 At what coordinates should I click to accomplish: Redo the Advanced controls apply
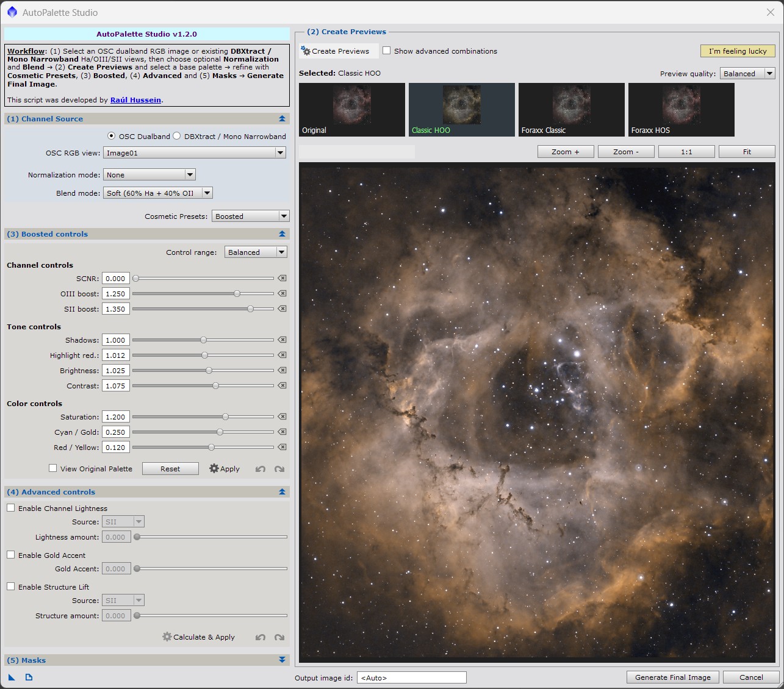tap(279, 637)
